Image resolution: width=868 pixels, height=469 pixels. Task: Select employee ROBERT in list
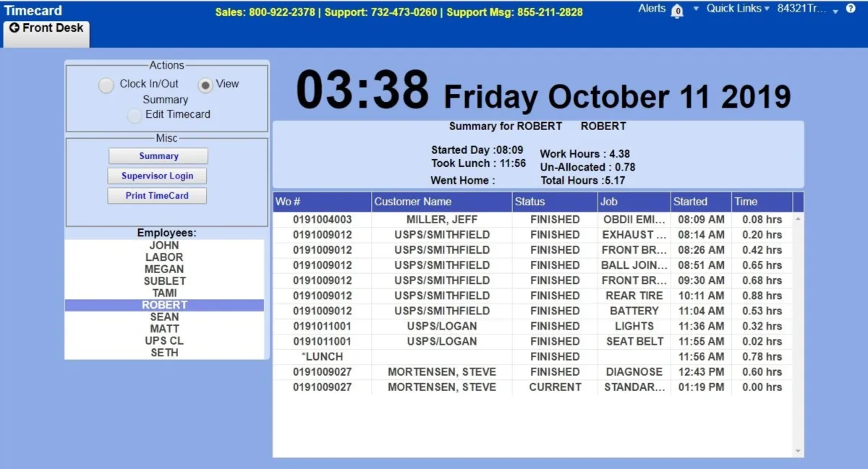tap(164, 305)
